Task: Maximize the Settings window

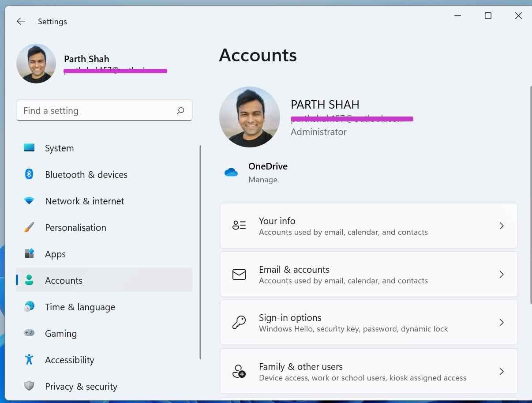Action: (x=488, y=16)
